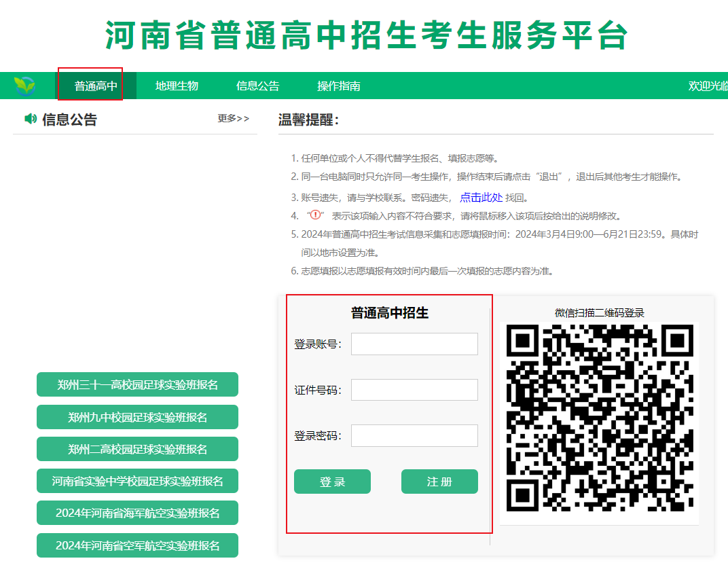Click 2024年河南省海军航空实验班报名 button
This screenshot has width=728, height=563.
(x=137, y=513)
